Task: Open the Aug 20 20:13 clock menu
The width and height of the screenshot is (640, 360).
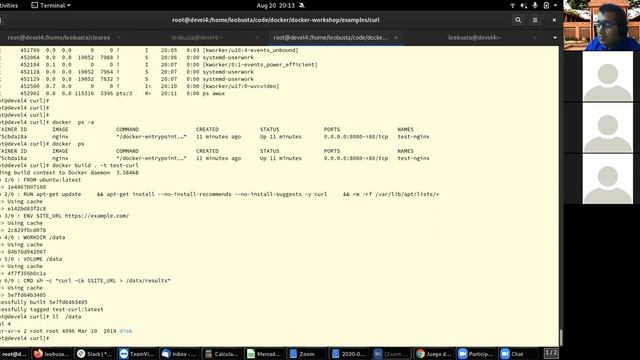Action: pyautogui.click(x=276, y=5)
